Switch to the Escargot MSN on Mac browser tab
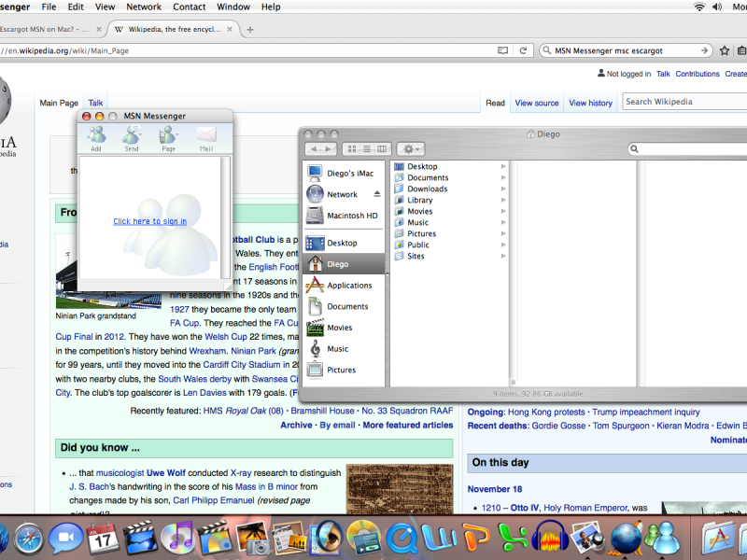This screenshot has height=560, width=747. click(x=50, y=29)
